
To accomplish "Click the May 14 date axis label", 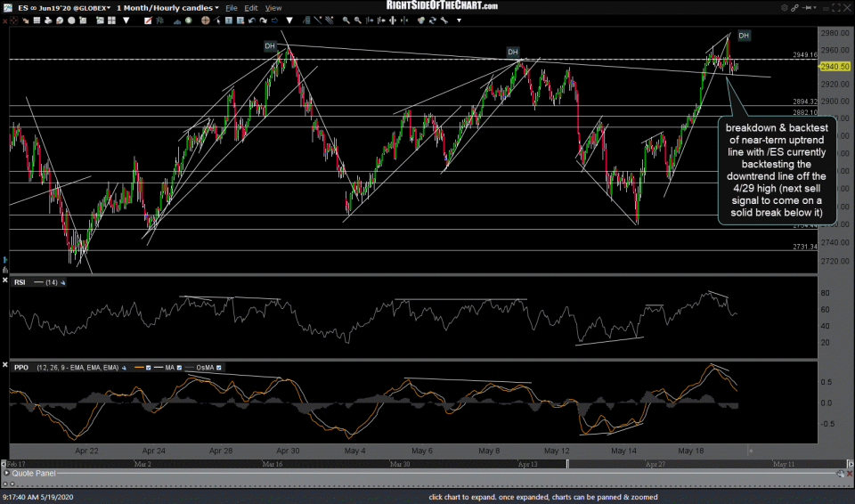I will point(623,451).
